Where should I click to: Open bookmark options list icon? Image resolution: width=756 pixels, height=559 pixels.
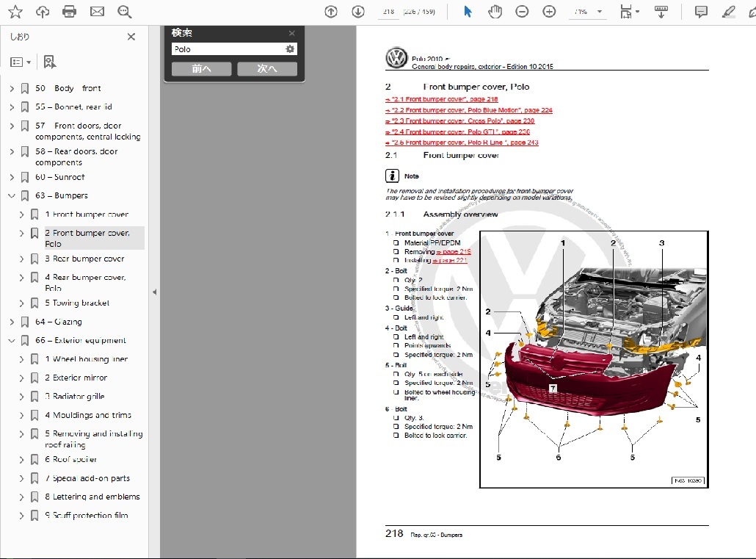21,62
